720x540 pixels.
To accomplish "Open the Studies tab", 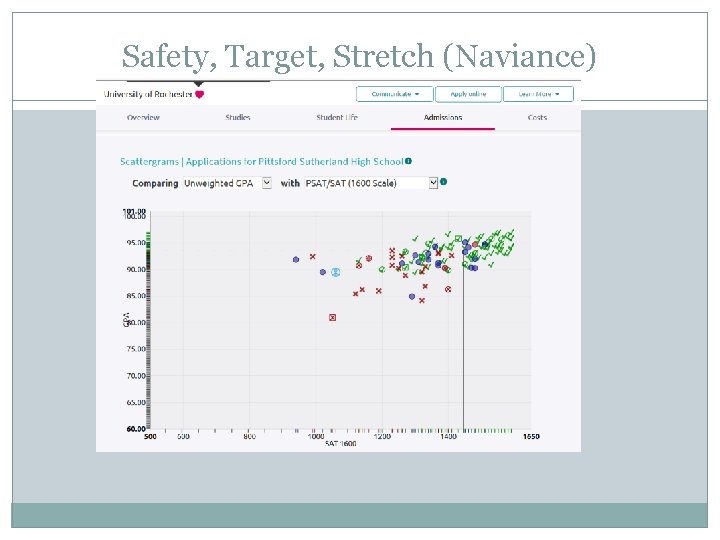I will (238, 118).
